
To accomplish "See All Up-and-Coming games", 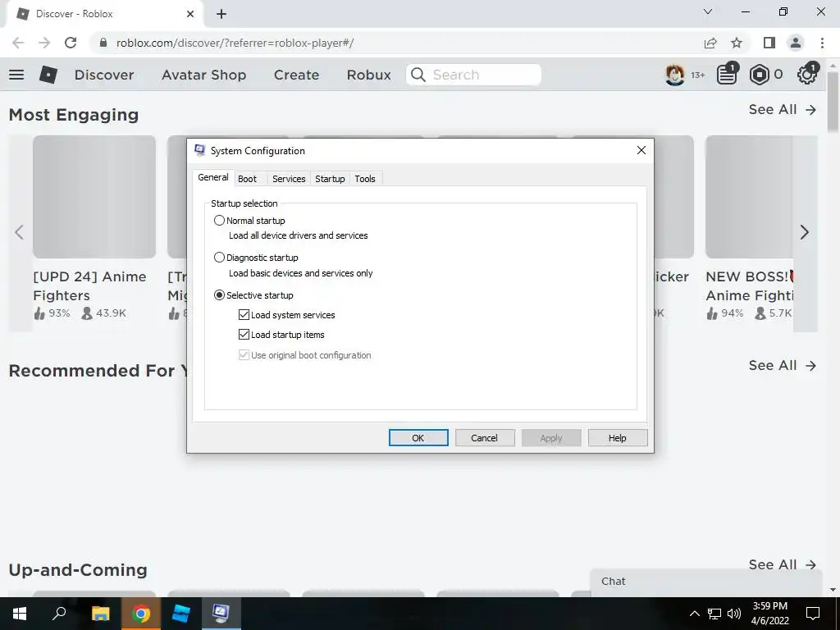I will (782, 564).
